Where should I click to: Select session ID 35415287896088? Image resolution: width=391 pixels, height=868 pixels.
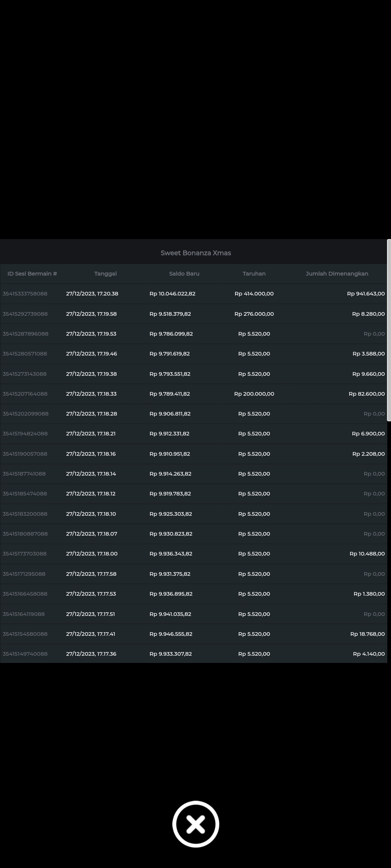25,334
